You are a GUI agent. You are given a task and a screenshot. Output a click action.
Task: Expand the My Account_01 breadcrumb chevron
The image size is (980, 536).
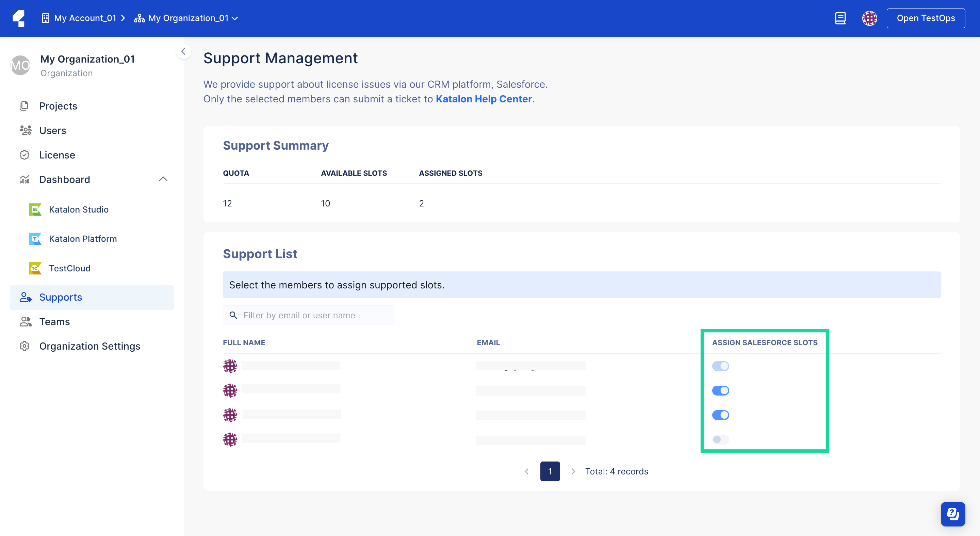click(123, 18)
